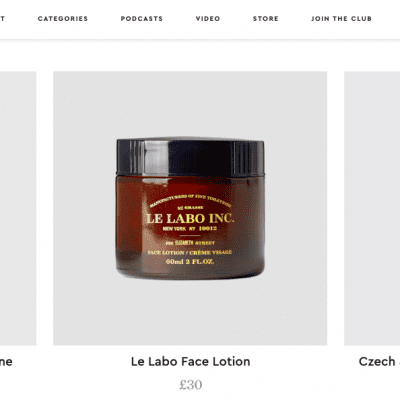Click the £30 price label
Image resolution: width=400 pixels, height=400 pixels.
point(190,384)
